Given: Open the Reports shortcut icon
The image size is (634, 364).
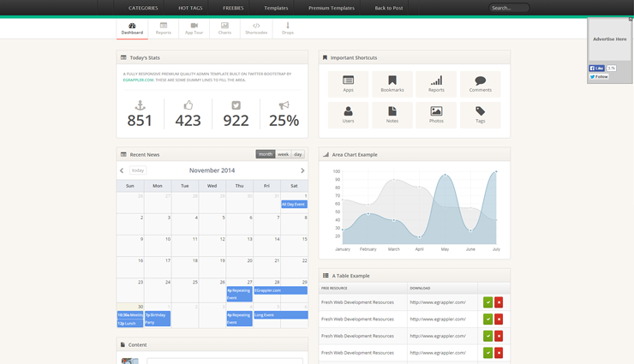Looking at the screenshot, I should (436, 84).
